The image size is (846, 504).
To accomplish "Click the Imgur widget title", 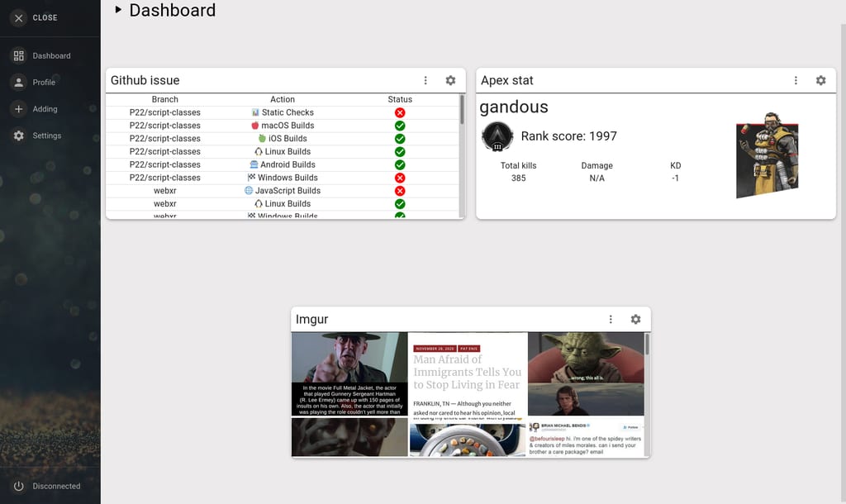I will pyautogui.click(x=311, y=320).
